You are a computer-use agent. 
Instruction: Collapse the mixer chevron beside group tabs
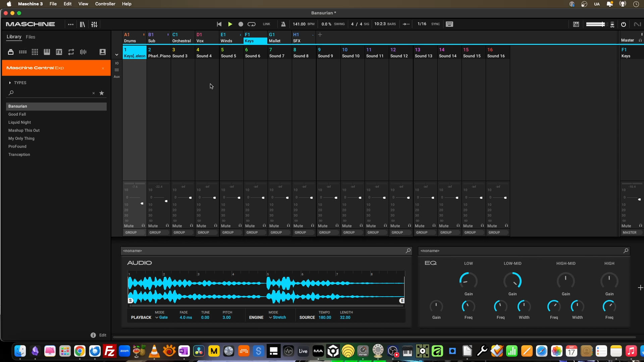point(117,55)
